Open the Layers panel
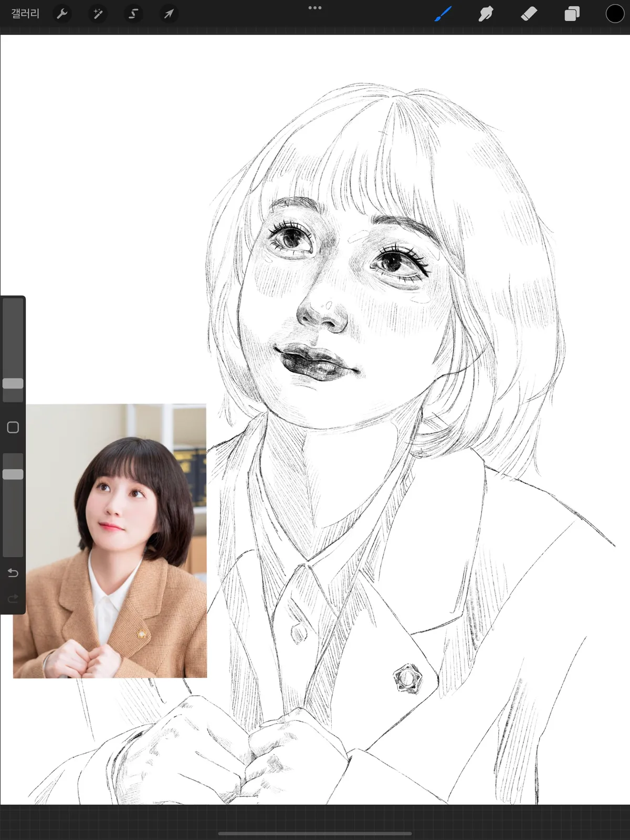 572,14
